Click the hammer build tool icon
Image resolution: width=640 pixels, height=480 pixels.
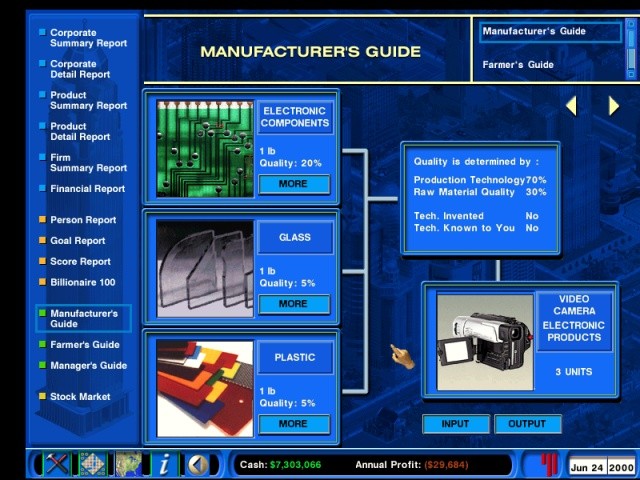point(56,465)
